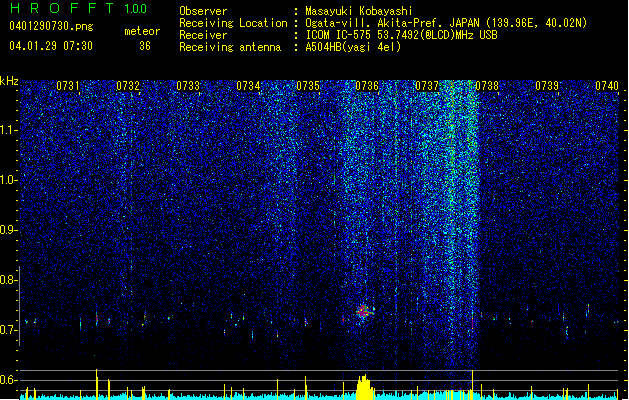Click the 0732 time marker
The image size is (629, 400).
coord(128,86)
